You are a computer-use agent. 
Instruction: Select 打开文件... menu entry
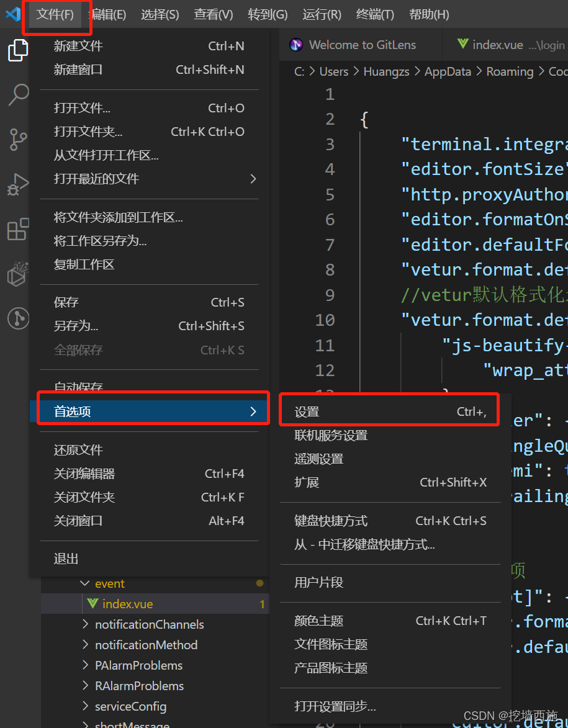(149, 108)
